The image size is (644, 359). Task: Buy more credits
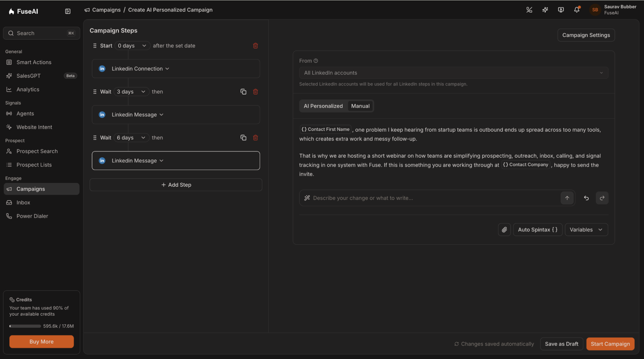[x=42, y=342]
